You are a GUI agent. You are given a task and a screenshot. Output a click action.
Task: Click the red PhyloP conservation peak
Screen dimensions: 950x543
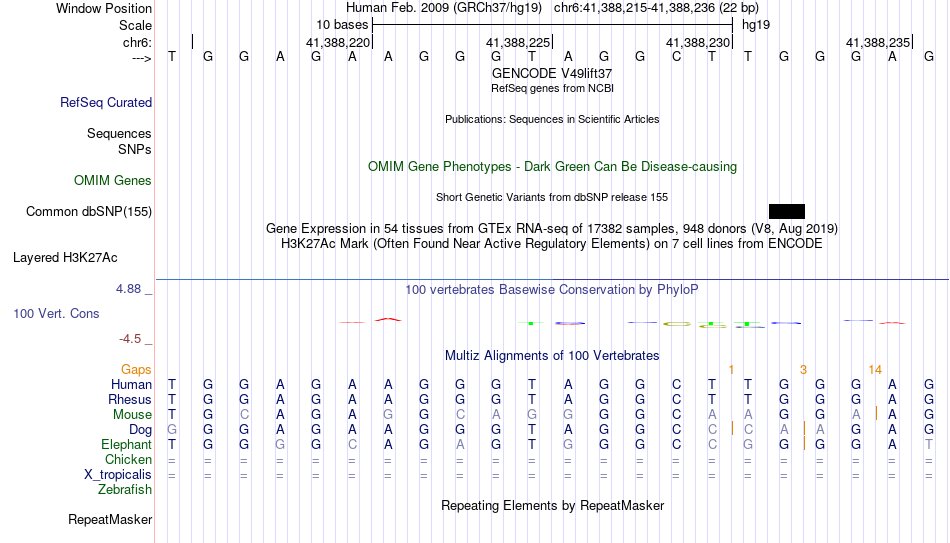[x=388, y=319]
